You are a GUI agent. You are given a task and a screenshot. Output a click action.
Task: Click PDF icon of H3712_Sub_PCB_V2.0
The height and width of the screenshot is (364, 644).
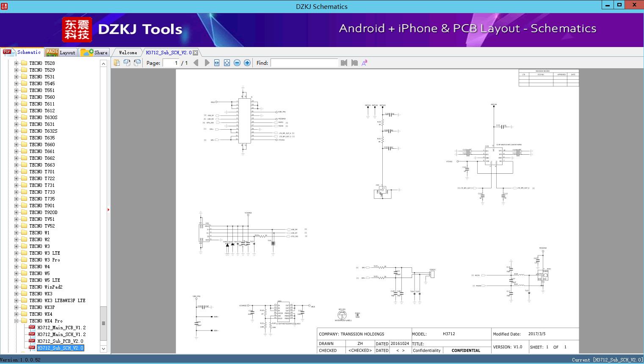click(x=32, y=341)
